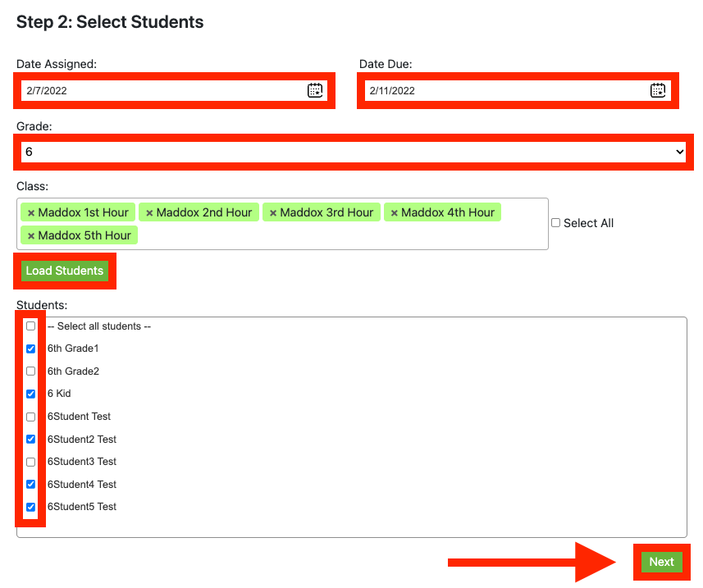Image resolution: width=703 pixels, height=588 pixels.
Task: Uncheck the 6th Grade1 student checkbox
Action: [30, 349]
